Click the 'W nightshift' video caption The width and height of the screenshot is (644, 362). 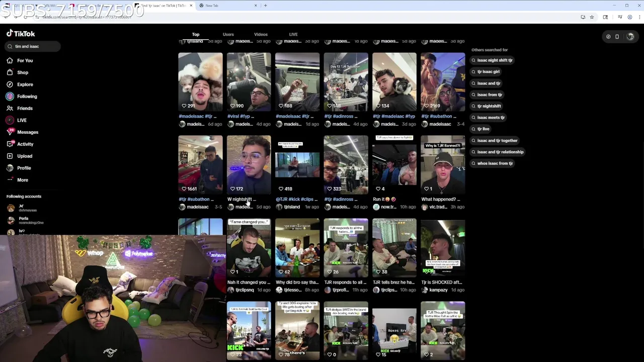(x=242, y=199)
